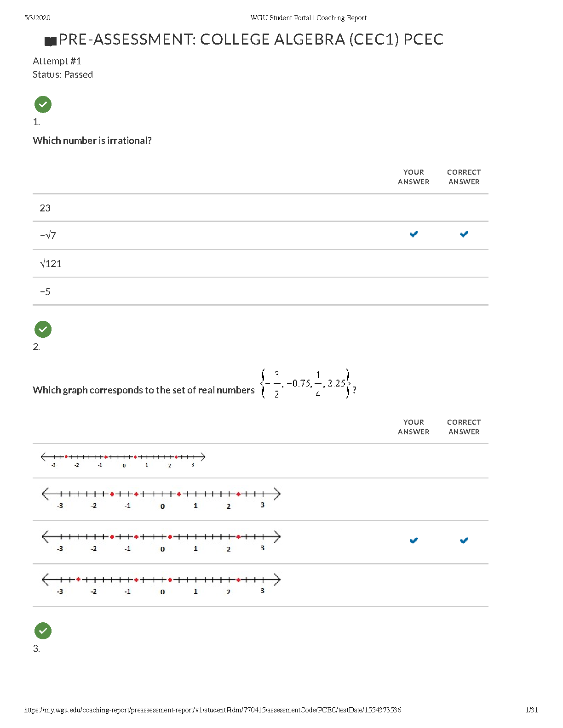Image resolution: width=563 pixels, height=728 pixels.
Task: Select answer option −5
Action: click(45, 292)
